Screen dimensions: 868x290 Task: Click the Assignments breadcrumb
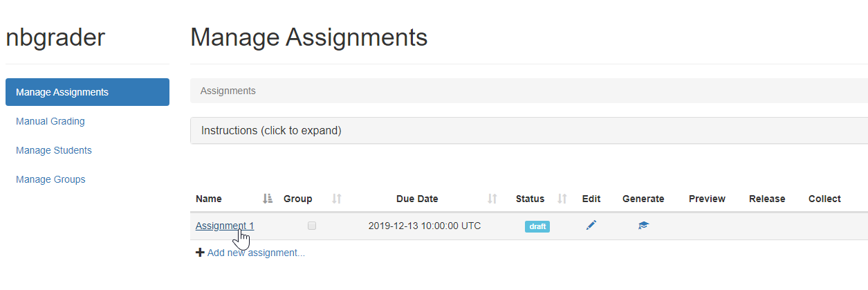(x=228, y=91)
